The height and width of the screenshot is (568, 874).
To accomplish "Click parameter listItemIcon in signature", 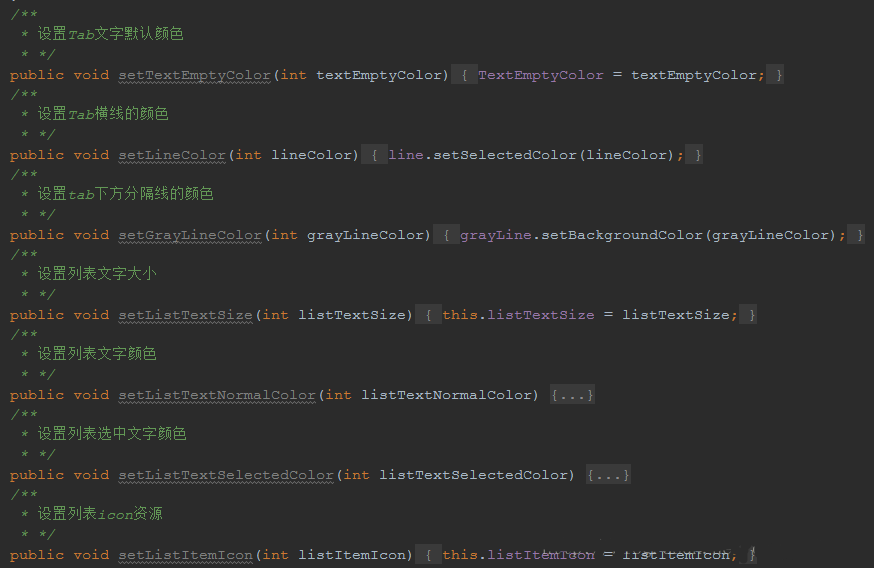I will point(352,555).
